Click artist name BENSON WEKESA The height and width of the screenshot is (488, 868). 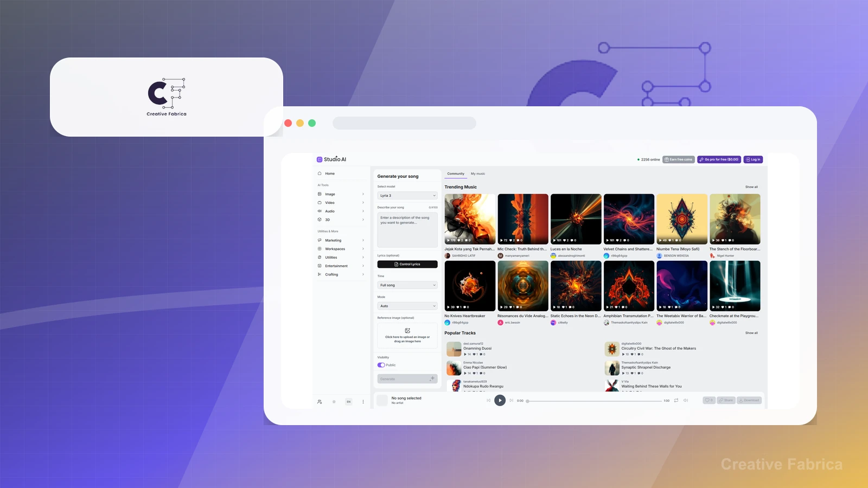(676, 255)
